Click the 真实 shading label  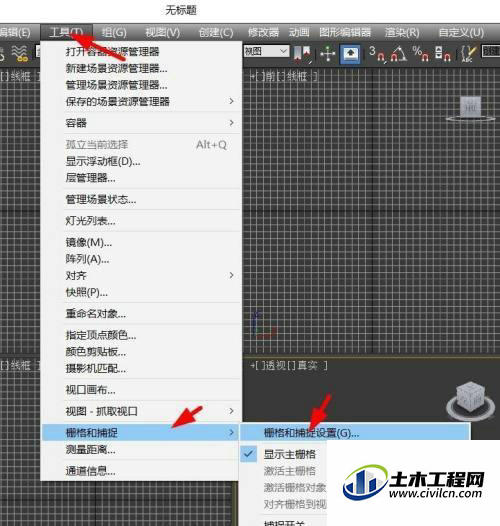(307, 365)
